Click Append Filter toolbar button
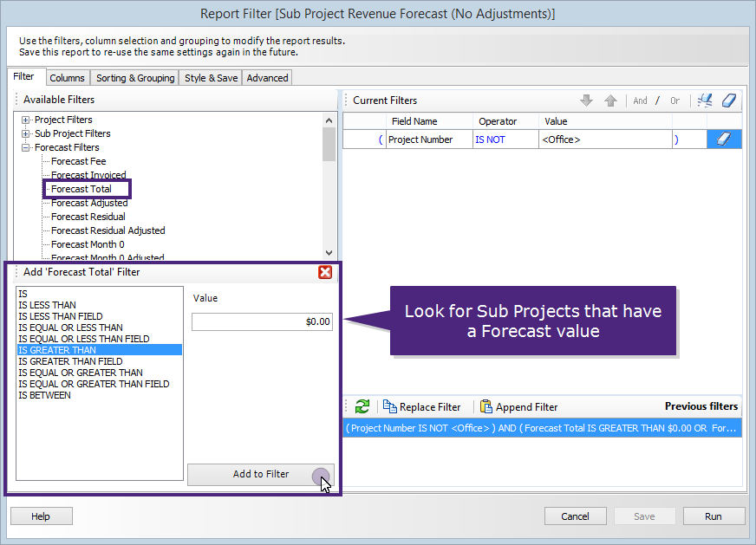Screen dimensions: 756x545 (518, 406)
